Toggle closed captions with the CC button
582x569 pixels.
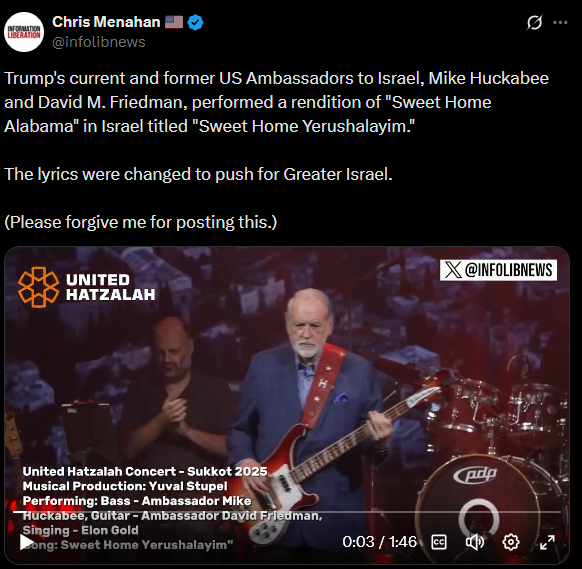439,542
